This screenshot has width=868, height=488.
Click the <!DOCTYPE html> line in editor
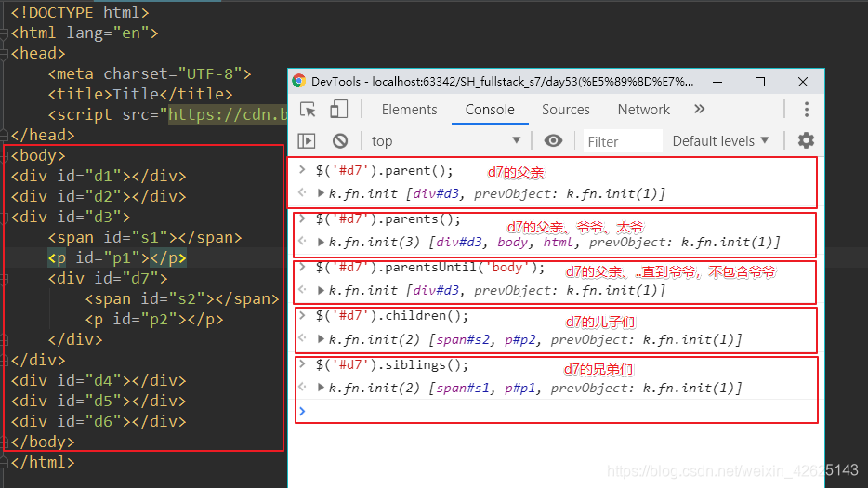point(80,12)
